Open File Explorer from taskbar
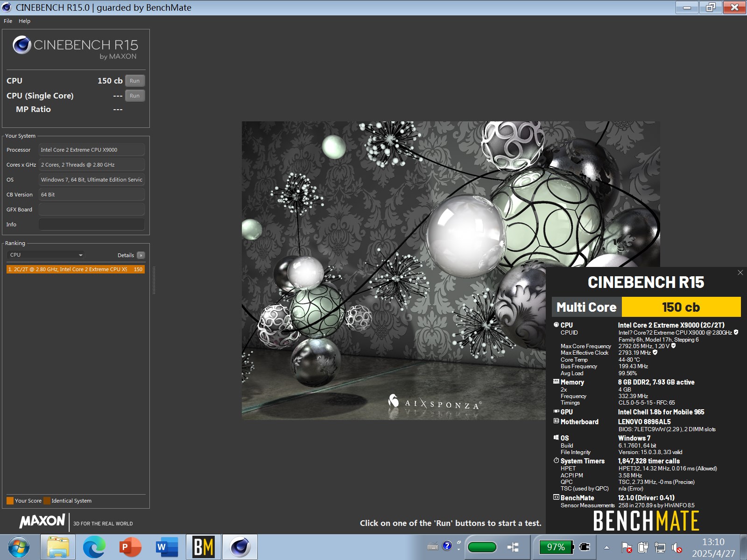This screenshot has height=560, width=747. point(58,547)
